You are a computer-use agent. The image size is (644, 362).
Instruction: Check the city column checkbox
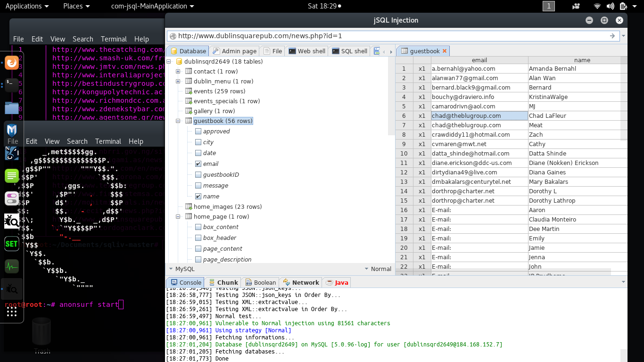198,142
